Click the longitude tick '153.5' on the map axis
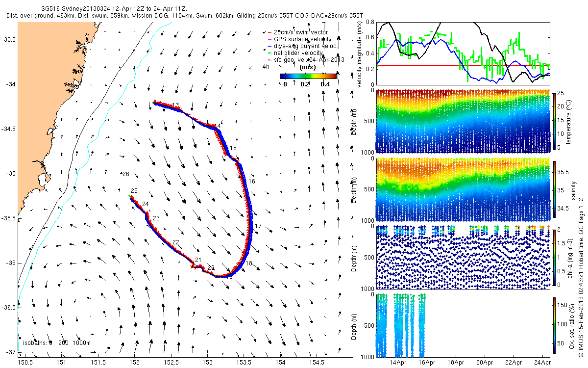 pyautogui.click(x=244, y=363)
